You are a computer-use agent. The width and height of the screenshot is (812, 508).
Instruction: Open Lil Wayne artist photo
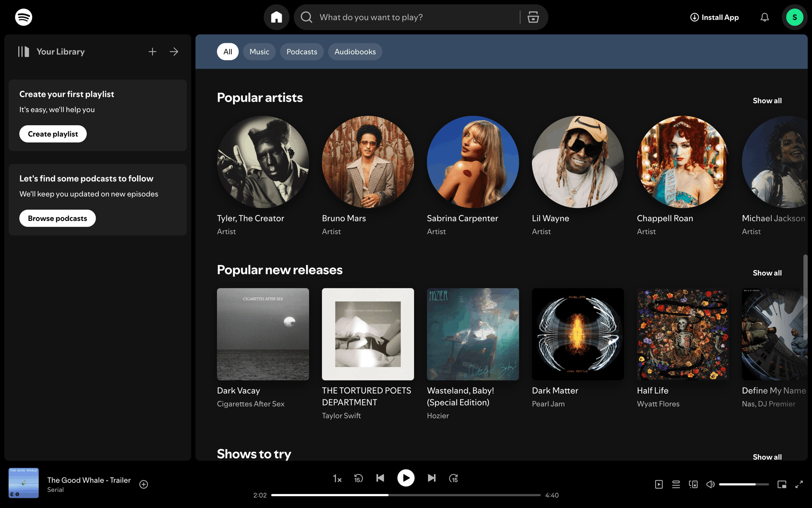point(578,162)
